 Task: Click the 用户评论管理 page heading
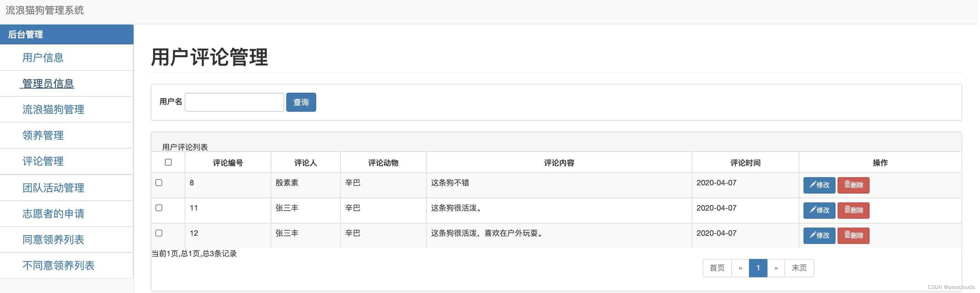210,58
